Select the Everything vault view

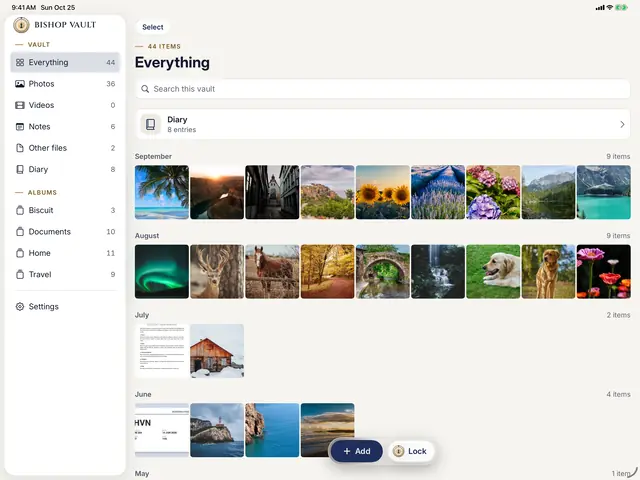tap(65, 62)
